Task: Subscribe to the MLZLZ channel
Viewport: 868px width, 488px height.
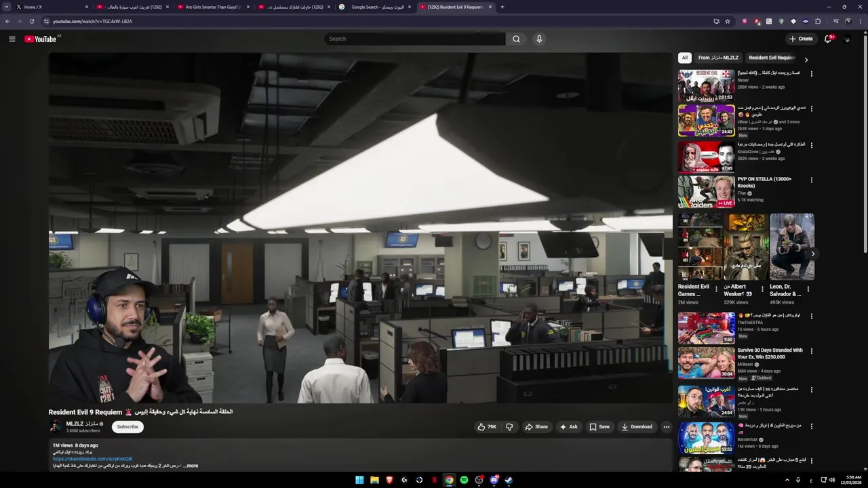Action: [127, 427]
